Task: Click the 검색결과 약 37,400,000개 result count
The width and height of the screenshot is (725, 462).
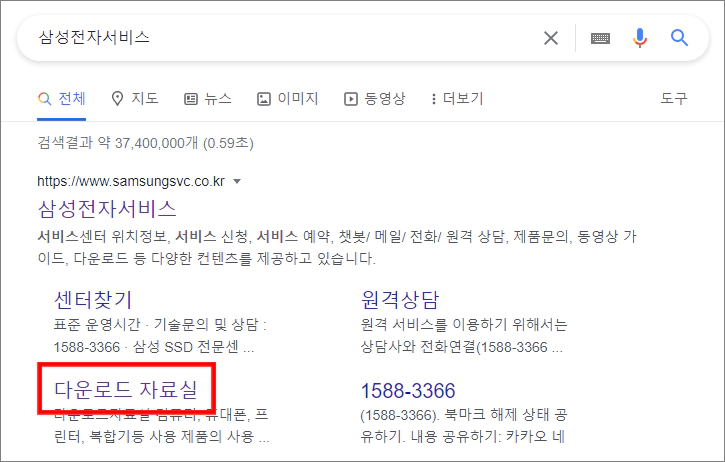Action: pos(146,143)
